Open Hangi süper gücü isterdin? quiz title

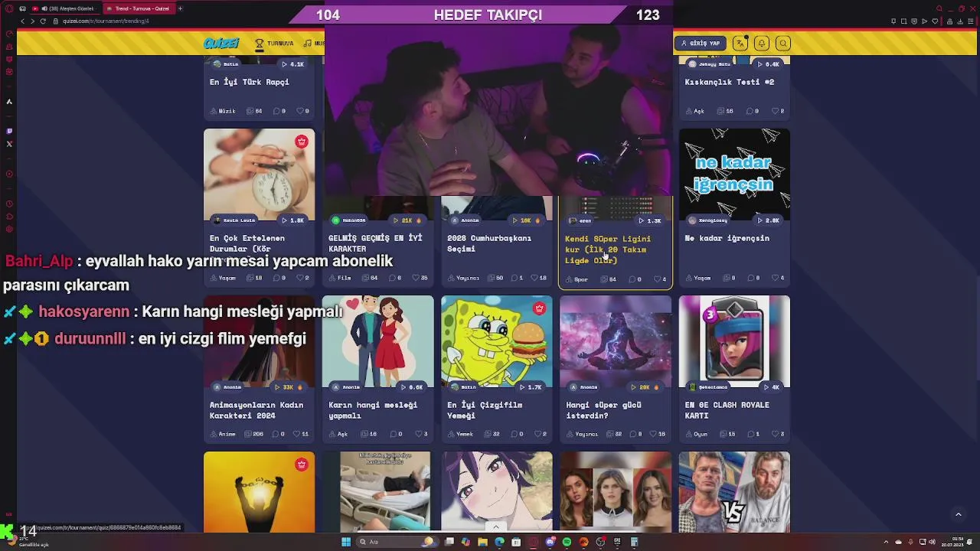click(x=603, y=410)
